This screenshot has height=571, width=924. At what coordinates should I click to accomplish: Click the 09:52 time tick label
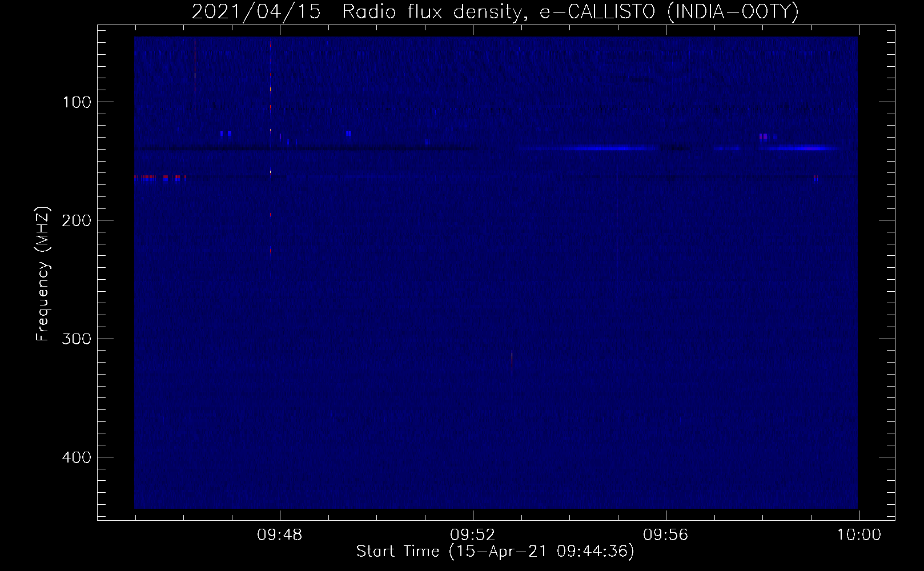coord(473,535)
